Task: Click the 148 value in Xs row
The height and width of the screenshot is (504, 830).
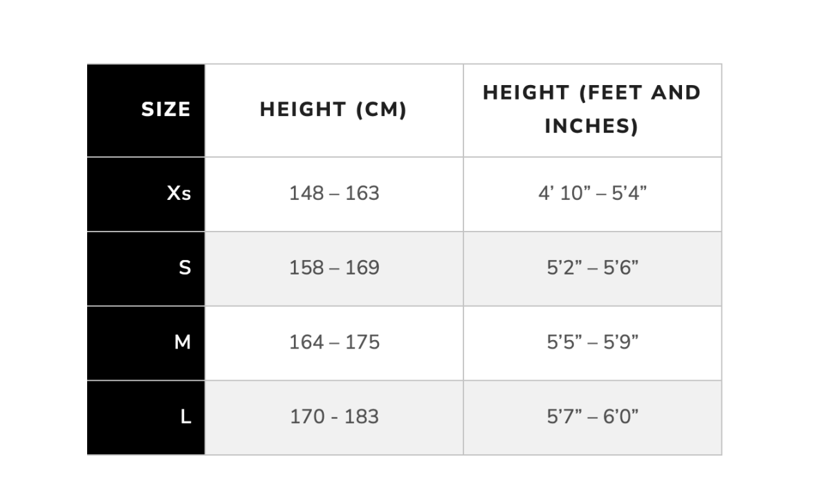Action: pos(306,193)
